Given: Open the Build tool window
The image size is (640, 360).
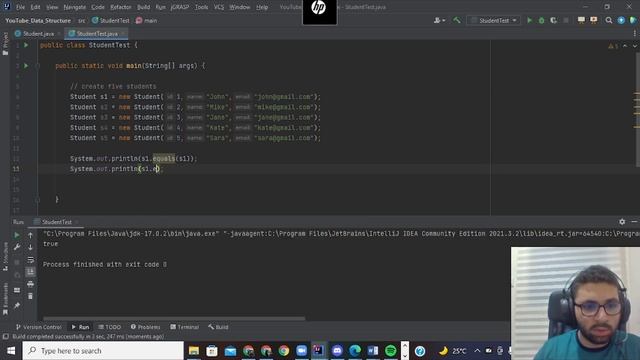Looking at the screenshot, I should [218, 327].
